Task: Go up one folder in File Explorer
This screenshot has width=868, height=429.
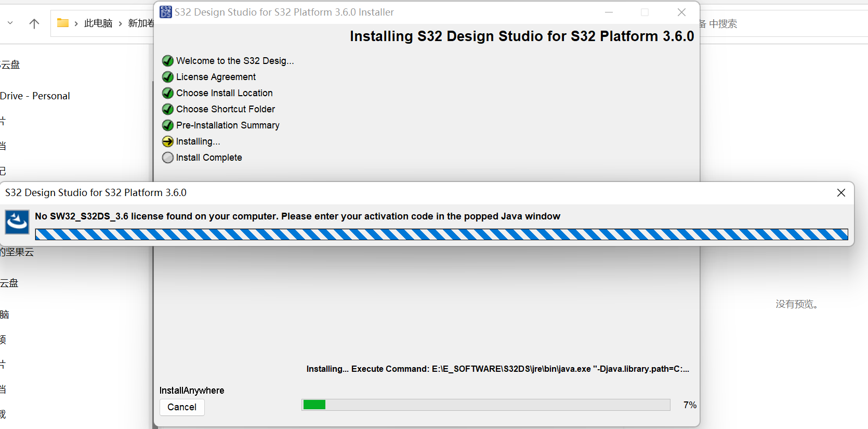Action: tap(34, 23)
